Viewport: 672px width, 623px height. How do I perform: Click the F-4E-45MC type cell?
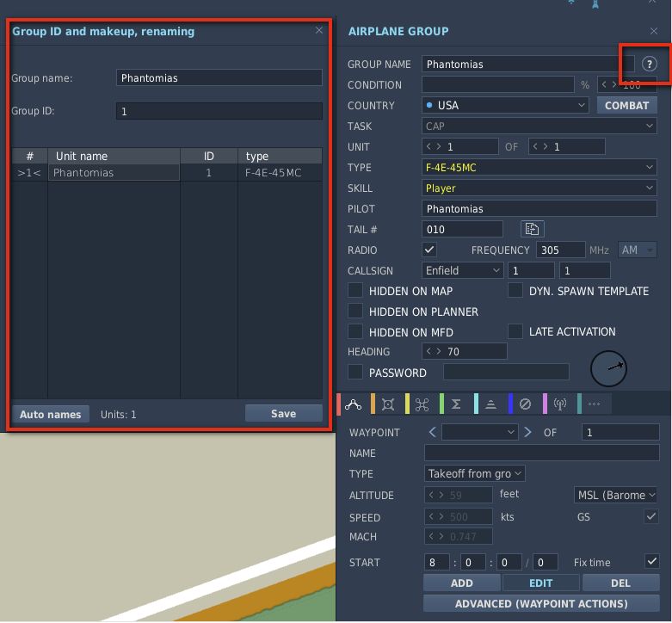[x=281, y=173]
